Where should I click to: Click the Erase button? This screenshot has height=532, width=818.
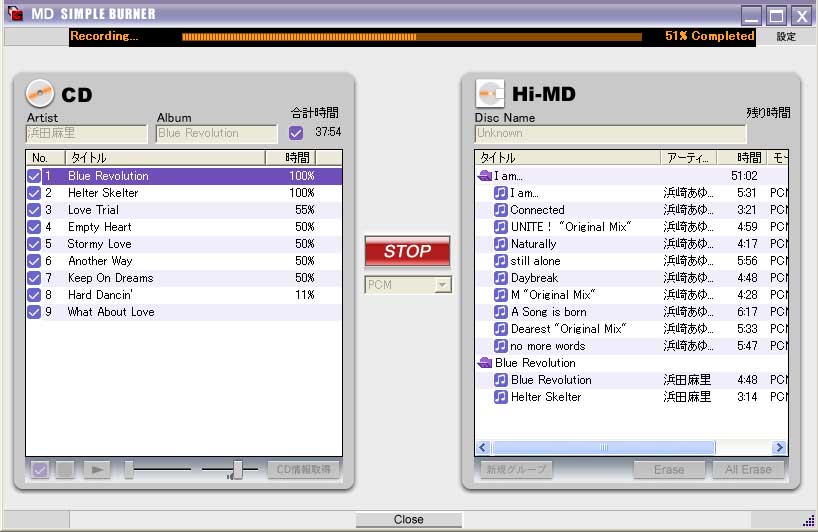coord(669,469)
